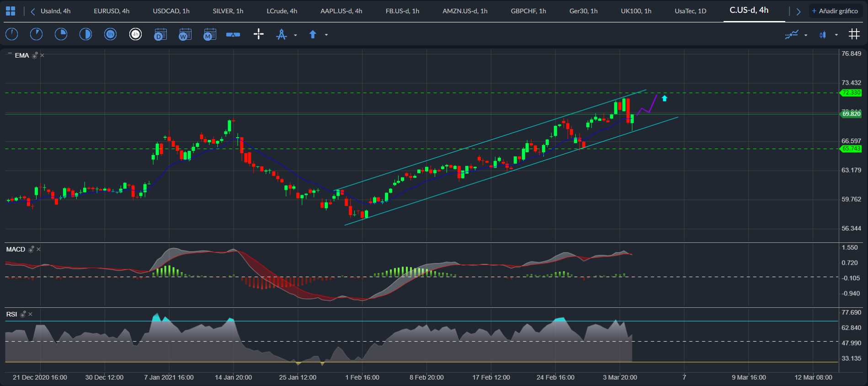Switch to the 1h timeframe
Image resolution: width=868 pixels, height=386 pixels.
click(110, 34)
